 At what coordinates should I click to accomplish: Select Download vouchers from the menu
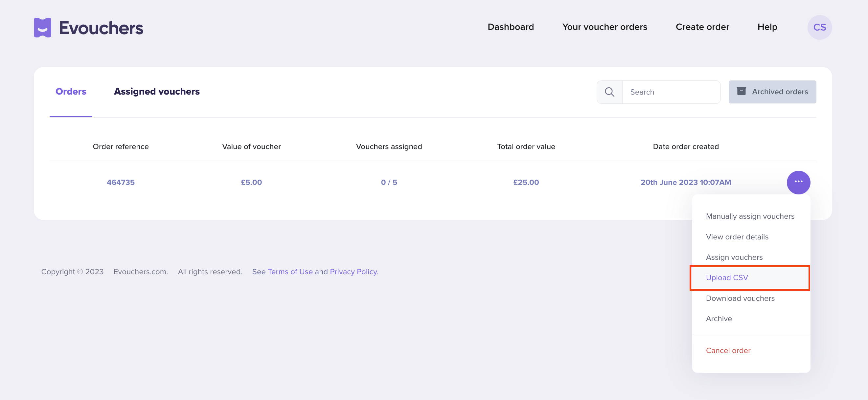740,298
